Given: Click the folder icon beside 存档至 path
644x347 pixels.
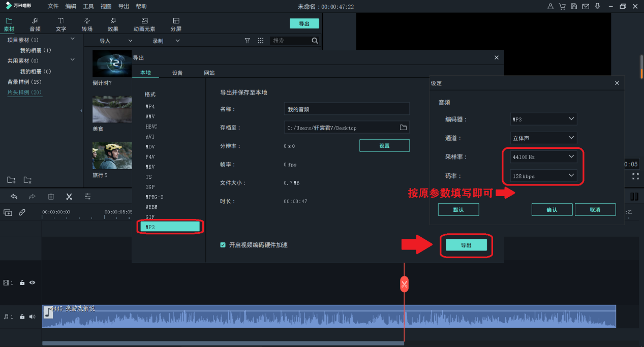Looking at the screenshot, I should [404, 127].
